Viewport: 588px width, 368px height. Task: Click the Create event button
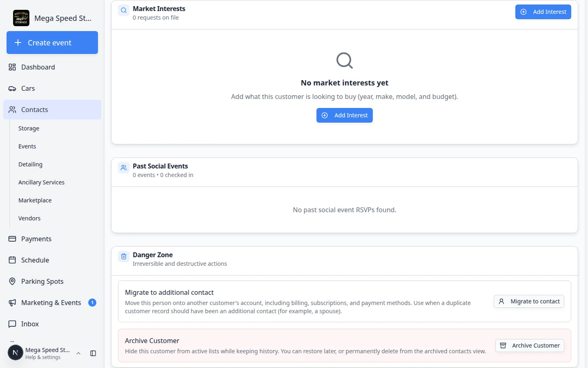click(x=52, y=43)
